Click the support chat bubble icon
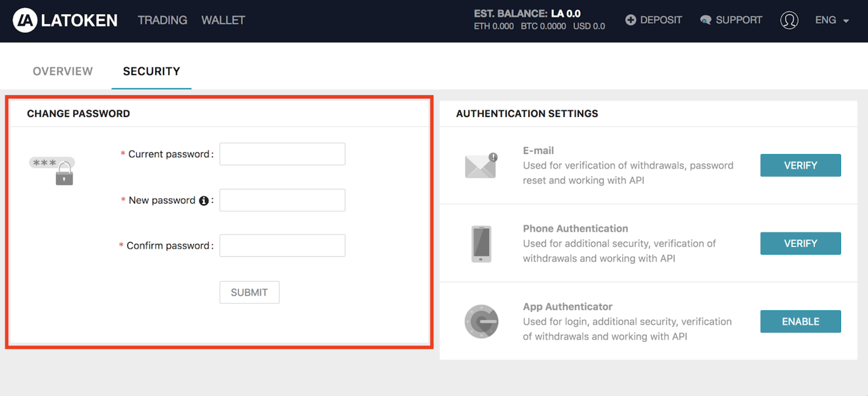The width and height of the screenshot is (868, 396). [705, 20]
